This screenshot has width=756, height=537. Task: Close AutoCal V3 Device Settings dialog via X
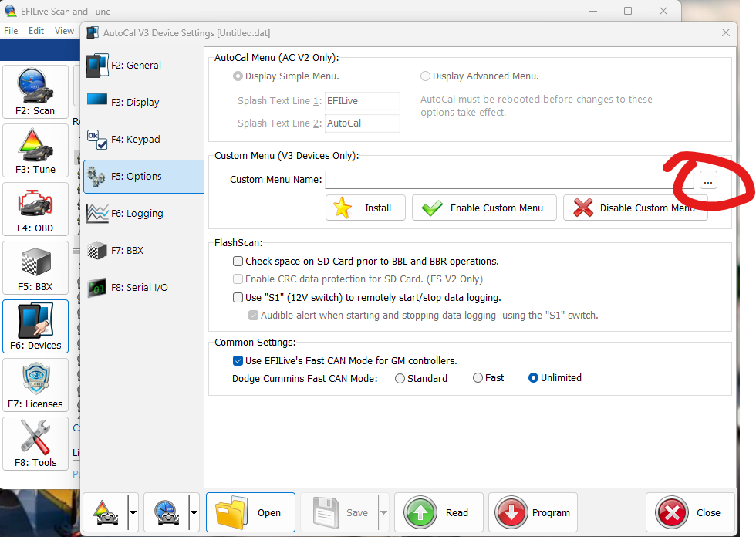726,32
